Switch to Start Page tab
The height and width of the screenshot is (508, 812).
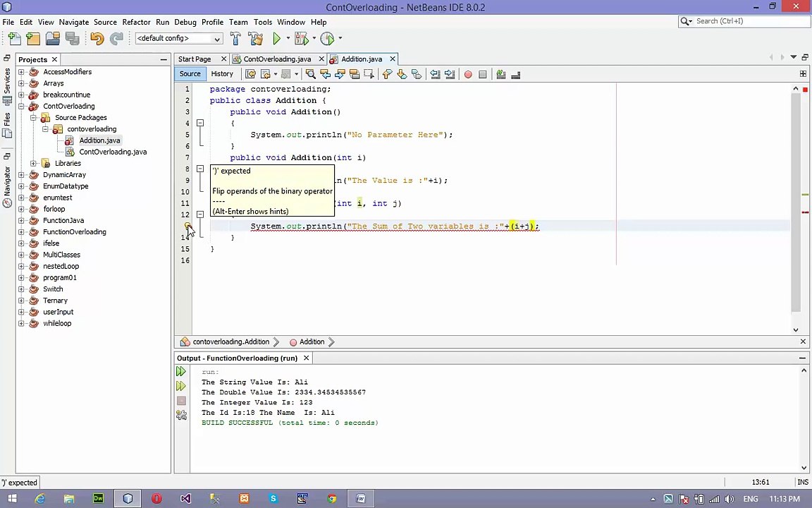coord(195,59)
